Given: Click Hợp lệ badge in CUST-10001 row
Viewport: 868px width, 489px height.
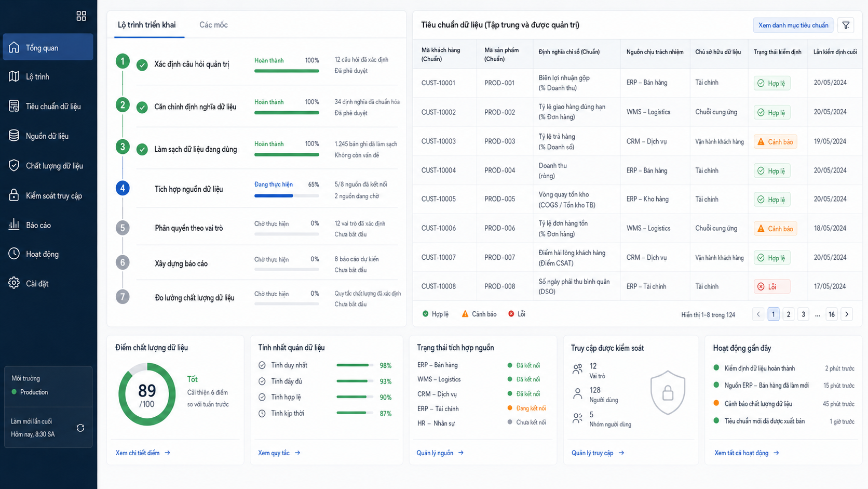Looking at the screenshot, I should click(772, 83).
